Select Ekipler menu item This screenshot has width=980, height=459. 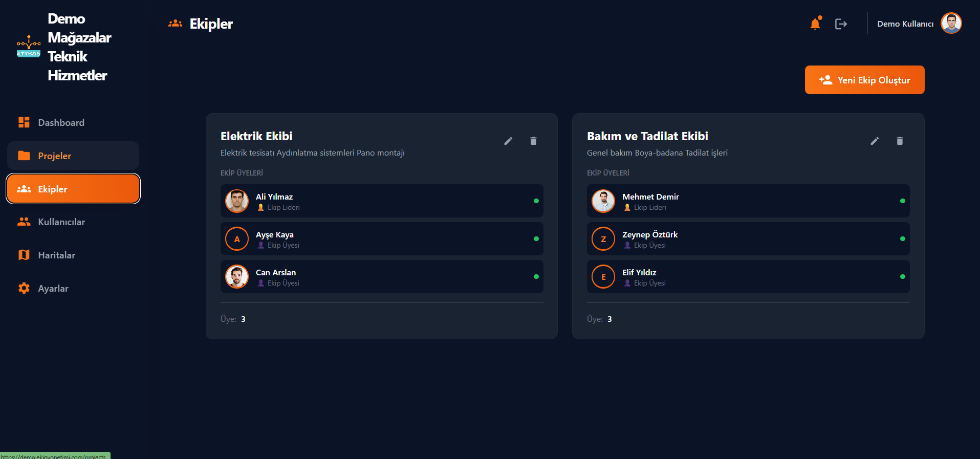[73, 189]
